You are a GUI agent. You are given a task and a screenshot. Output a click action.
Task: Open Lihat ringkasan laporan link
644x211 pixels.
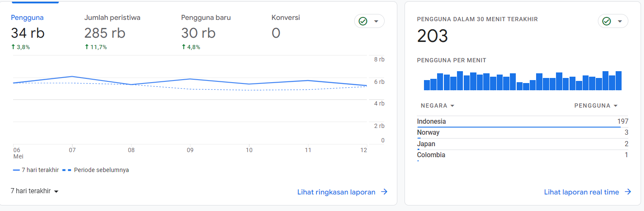coord(336,192)
